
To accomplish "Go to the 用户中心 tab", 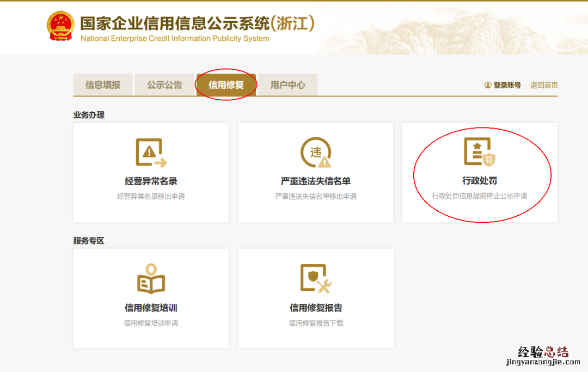I will coord(287,85).
